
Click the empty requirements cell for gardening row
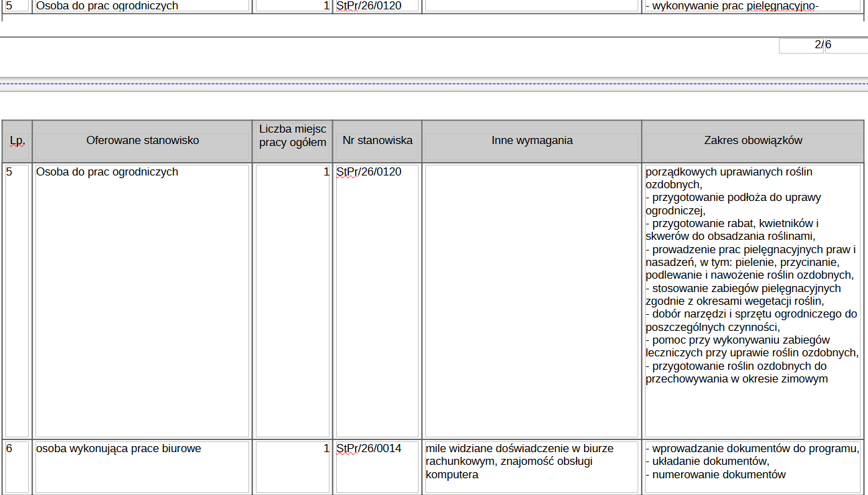pyautogui.click(x=532, y=301)
